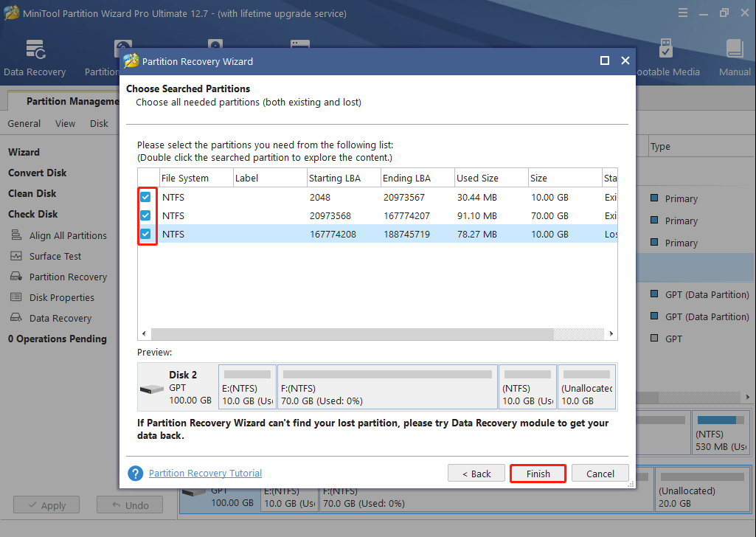Viewport: 756px width, 537px height.
Task: Open the Partition Recovery Tutorial link
Action: [205, 473]
